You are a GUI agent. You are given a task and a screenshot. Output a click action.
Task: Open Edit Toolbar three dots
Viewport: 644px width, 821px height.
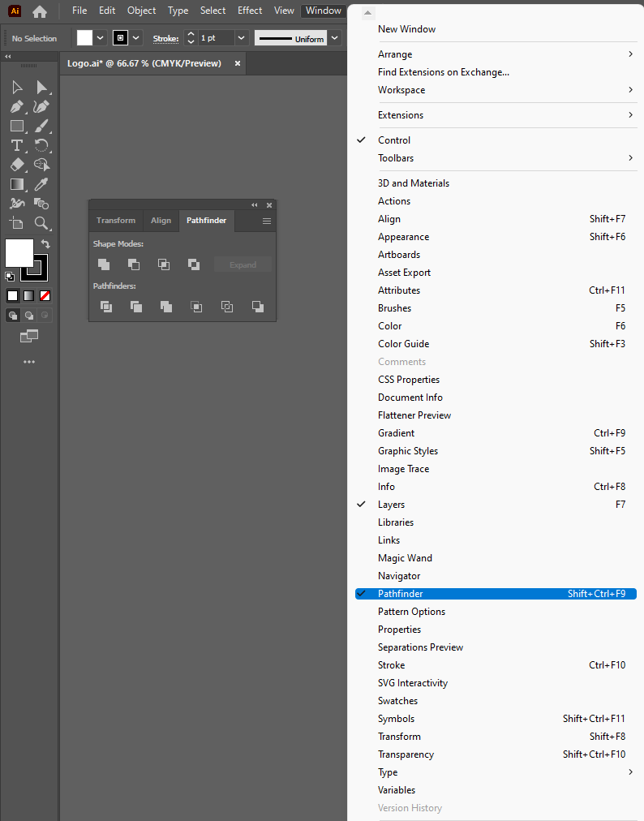tap(29, 362)
